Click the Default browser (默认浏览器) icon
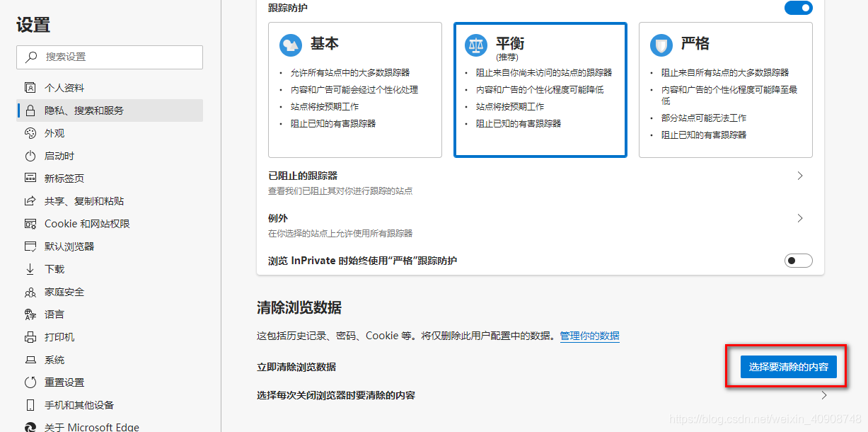This screenshot has height=432, width=868. click(x=30, y=246)
